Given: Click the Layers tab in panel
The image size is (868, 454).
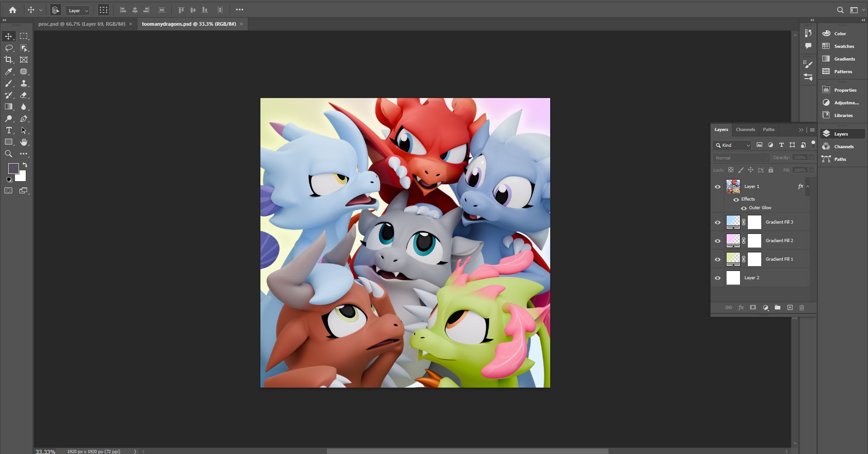Looking at the screenshot, I should [721, 130].
